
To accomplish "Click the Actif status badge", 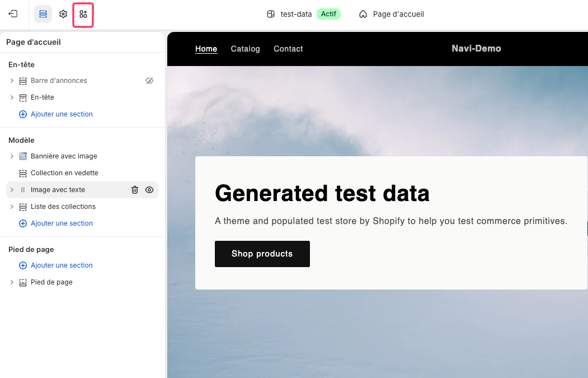I will coord(328,14).
